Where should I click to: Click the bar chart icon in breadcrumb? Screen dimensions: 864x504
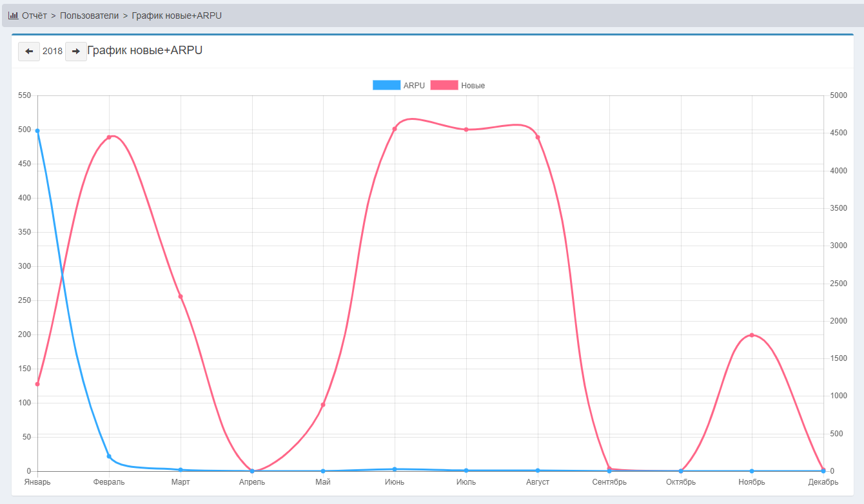[13, 15]
